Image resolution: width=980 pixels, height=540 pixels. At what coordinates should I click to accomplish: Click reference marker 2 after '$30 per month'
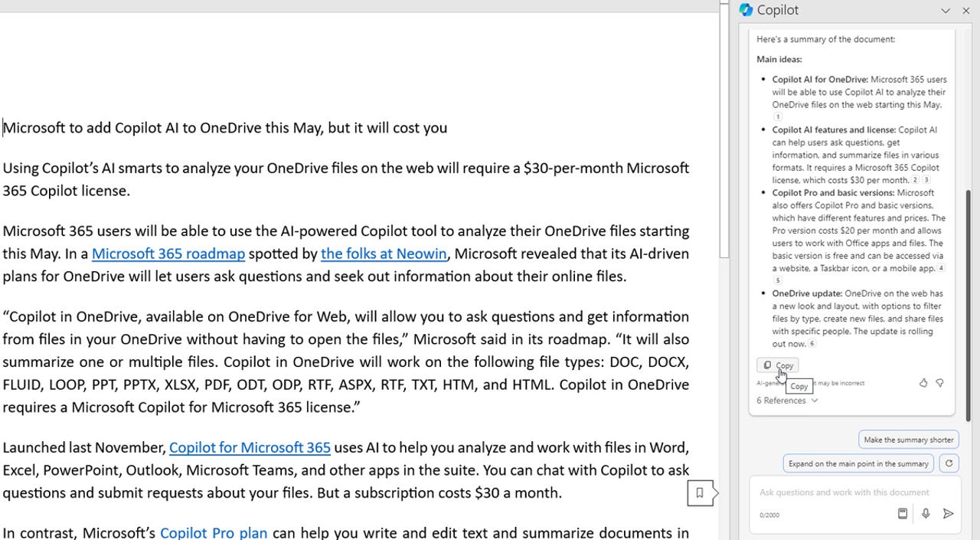pos(916,180)
